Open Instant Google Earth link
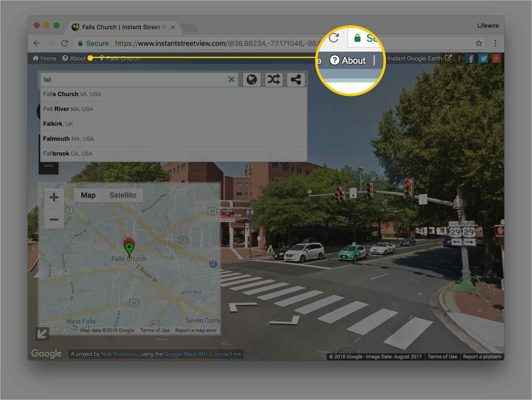Image resolution: width=532 pixels, height=400 pixels. 419,58
